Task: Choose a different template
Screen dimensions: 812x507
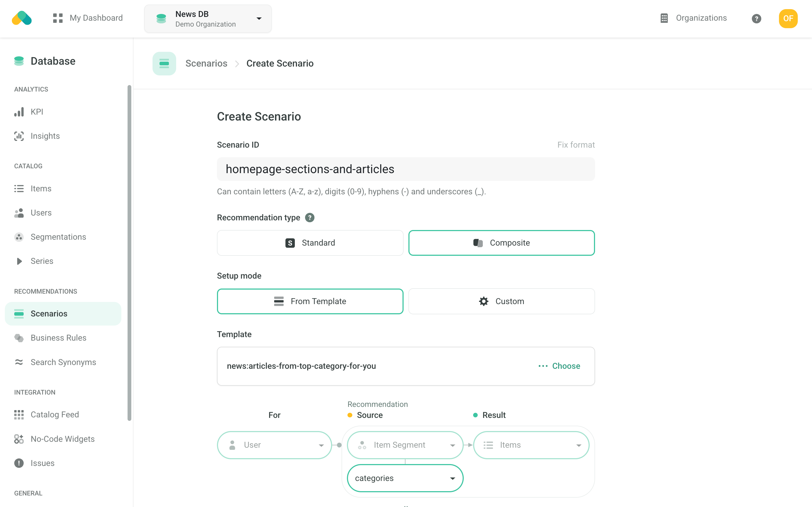Action: tap(566, 366)
